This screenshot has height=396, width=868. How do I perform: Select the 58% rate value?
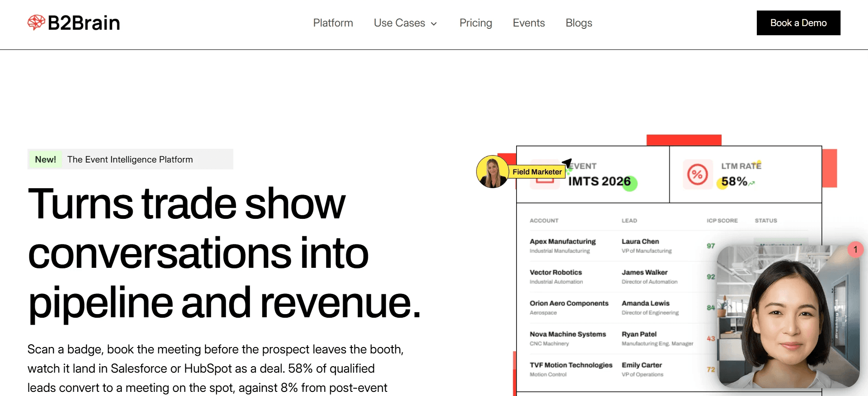[x=734, y=182]
